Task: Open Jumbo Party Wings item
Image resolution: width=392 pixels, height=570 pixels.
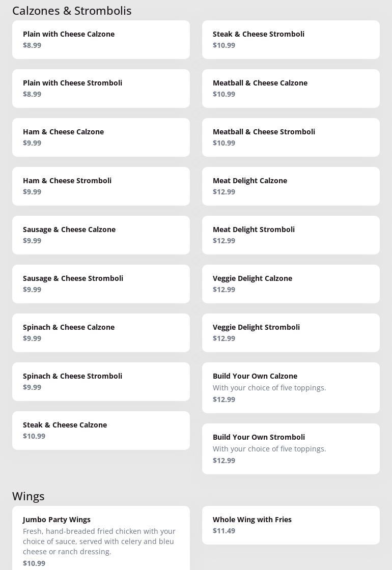Action: [x=101, y=539]
